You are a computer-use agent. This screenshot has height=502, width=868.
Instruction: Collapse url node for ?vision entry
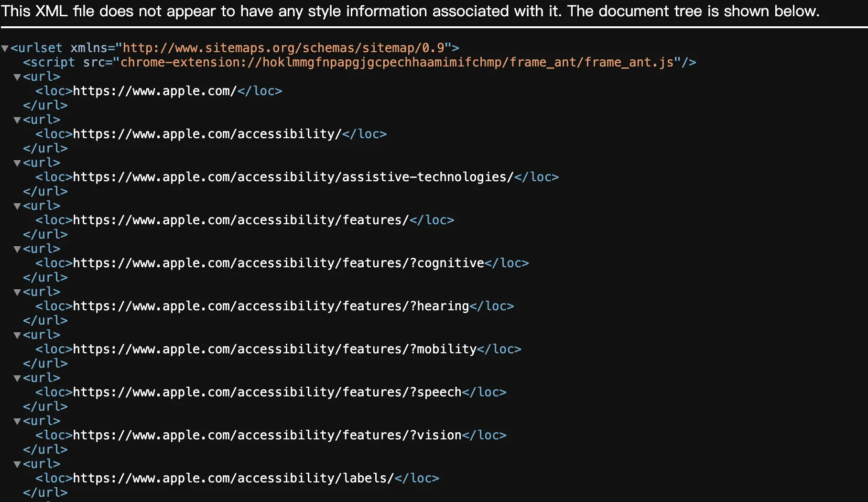pos(17,421)
